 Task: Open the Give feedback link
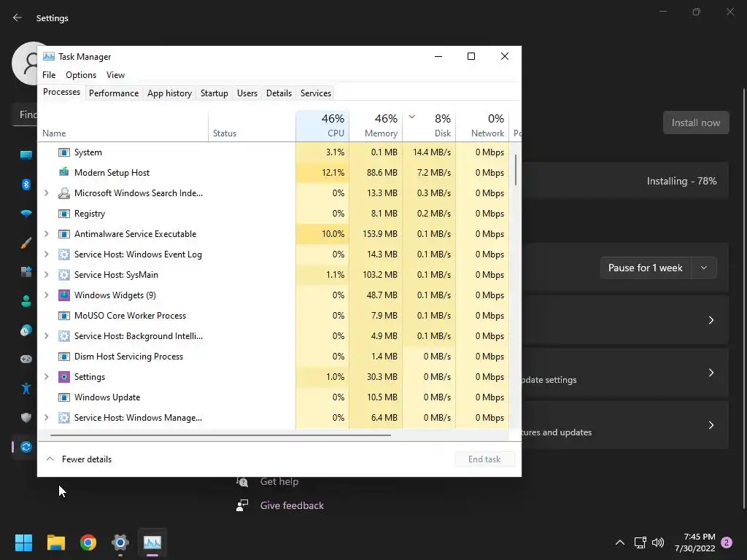pos(292,505)
